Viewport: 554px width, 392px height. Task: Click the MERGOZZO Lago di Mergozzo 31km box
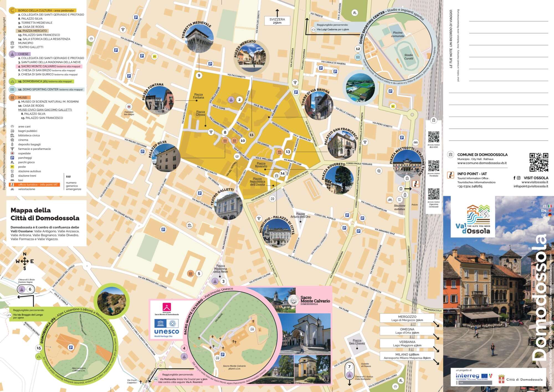tap(407, 318)
